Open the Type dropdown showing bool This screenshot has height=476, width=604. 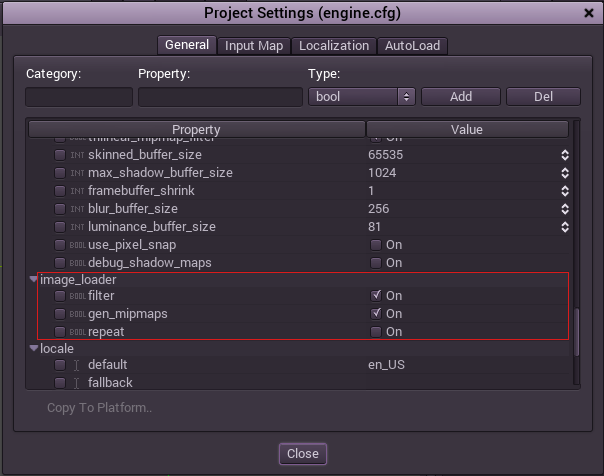362,97
